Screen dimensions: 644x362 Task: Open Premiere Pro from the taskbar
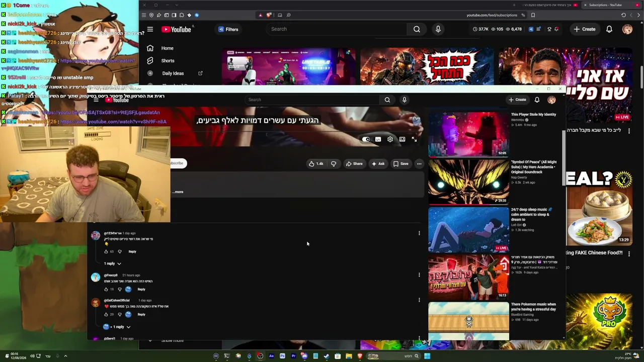point(293,356)
